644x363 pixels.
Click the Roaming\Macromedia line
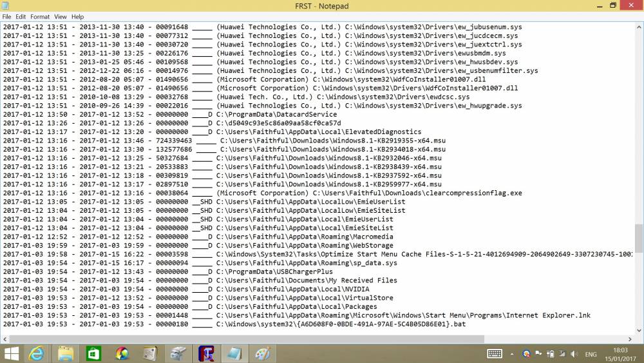click(198, 237)
